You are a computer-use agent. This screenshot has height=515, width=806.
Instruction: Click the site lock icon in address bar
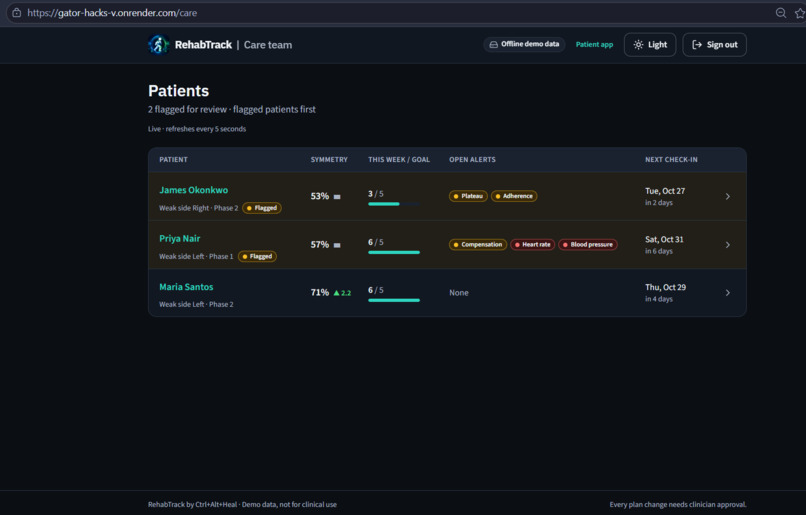tap(16, 13)
